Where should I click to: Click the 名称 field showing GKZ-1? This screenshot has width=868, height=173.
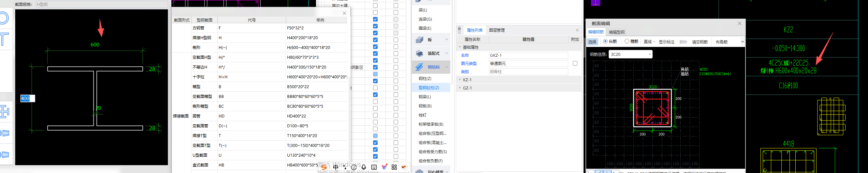pyautogui.click(x=528, y=55)
